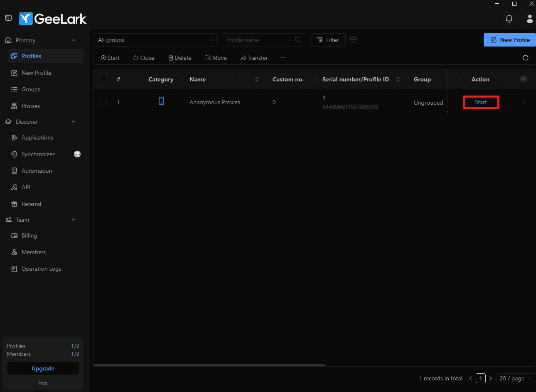The image size is (536, 392).
Task: Check the box for Anonymous Proxies row
Action: [x=103, y=102]
